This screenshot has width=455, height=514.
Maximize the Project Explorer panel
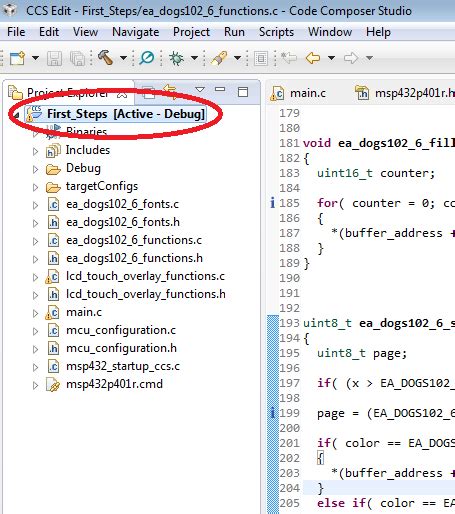click(x=243, y=92)
